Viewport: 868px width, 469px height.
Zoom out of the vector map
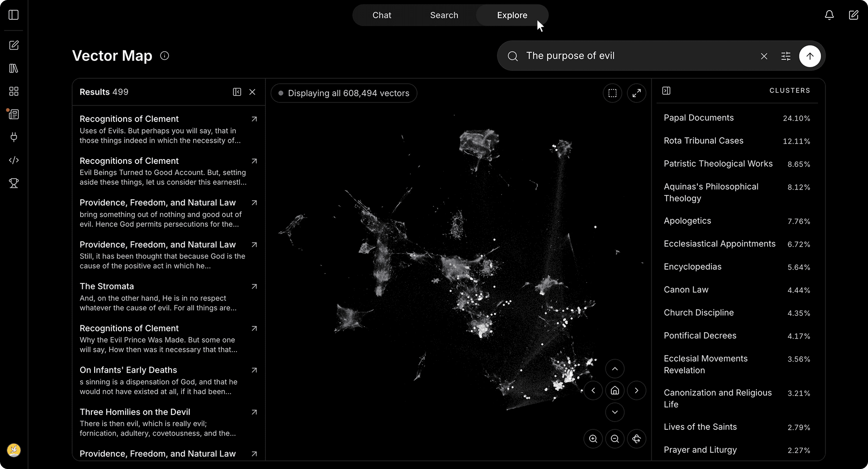[x=615, y=439]
